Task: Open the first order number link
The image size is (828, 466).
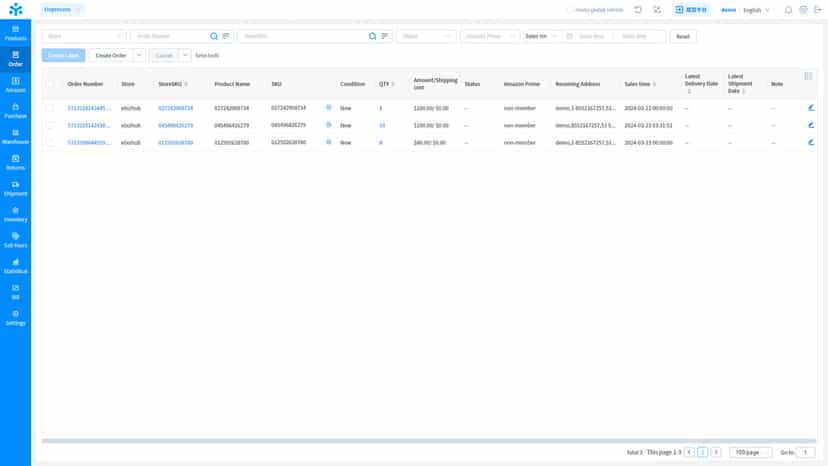Action: click(89, 108)
